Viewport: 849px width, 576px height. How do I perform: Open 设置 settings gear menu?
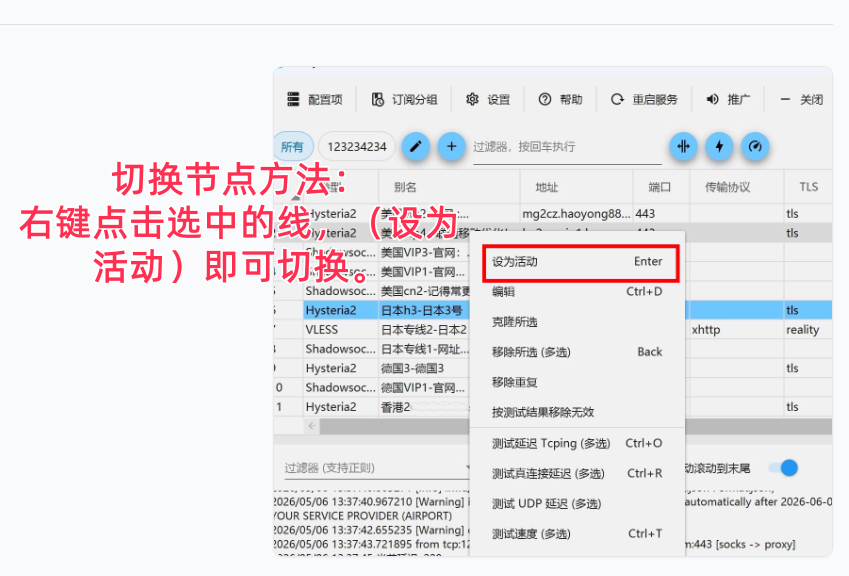pyautogui.click(x=488, y=100)
